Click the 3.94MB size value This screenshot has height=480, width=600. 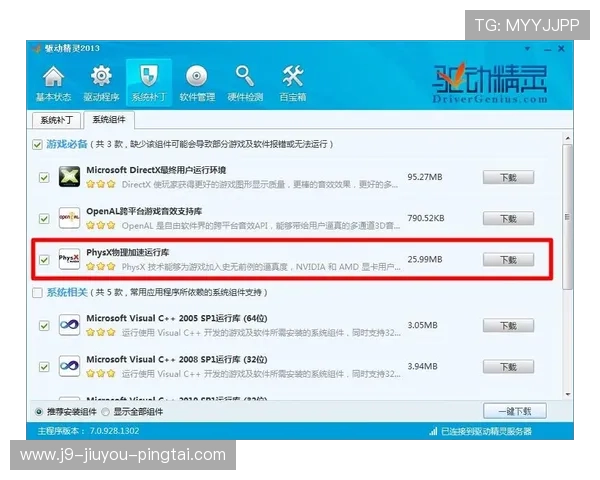point(422,366)
